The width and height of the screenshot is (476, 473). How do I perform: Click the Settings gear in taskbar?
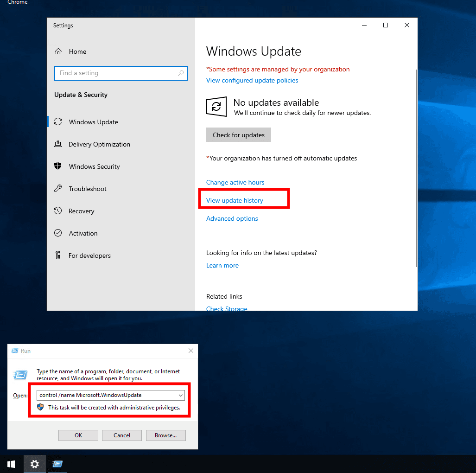click(35, 464)
